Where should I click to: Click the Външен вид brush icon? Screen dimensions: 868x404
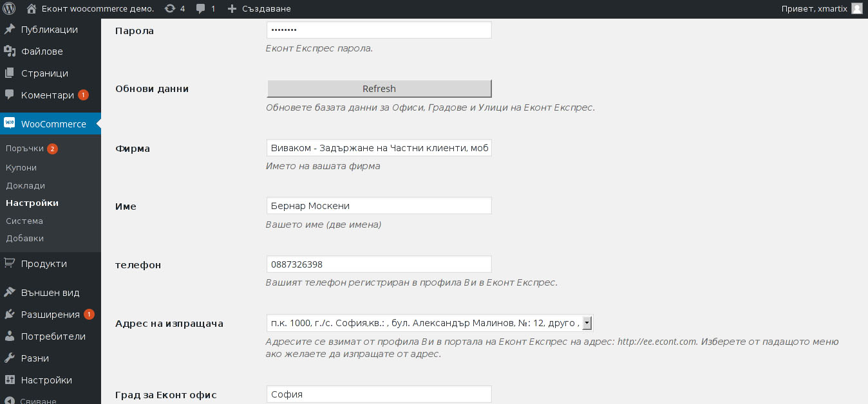click(x=10, y=293)
